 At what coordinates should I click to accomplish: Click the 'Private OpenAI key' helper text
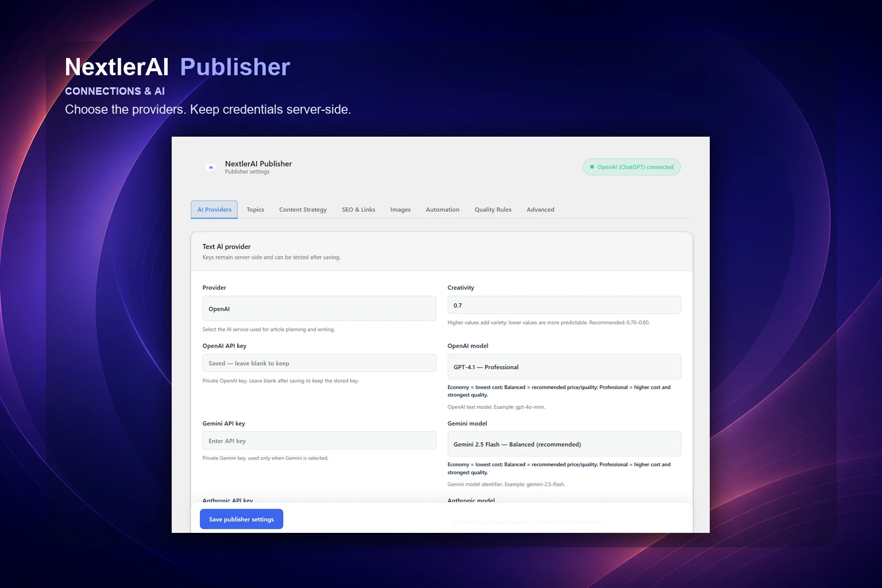point(281,381)
